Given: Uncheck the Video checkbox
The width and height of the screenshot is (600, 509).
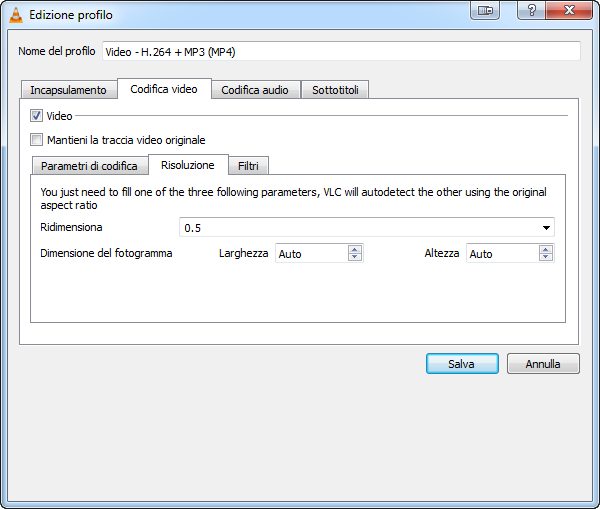Looking at the screenshot, I should [x=37, y=116].
